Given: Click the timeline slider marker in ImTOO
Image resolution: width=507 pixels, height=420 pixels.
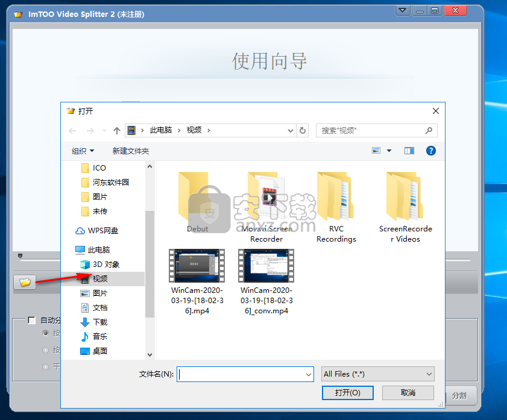Looking at the screenshot, I should click(20, 256).
